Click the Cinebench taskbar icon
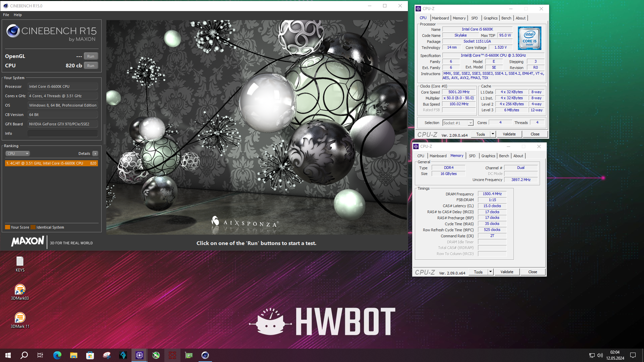Viewport: 644px width, 362px height. click(205, 355)
